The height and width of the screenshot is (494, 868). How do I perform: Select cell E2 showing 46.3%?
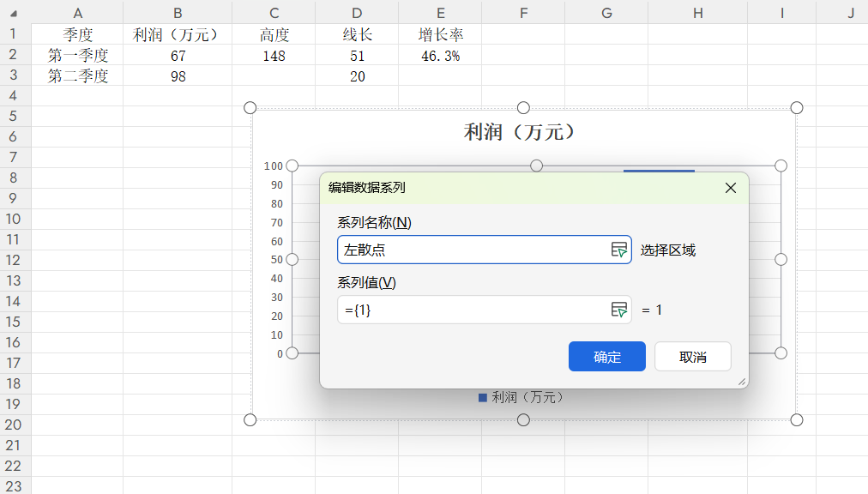440,54
